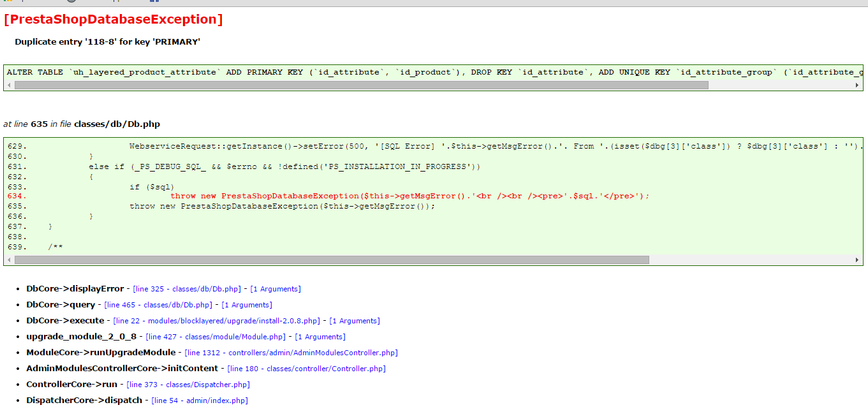Click the ALTER TABLE SQL statement text
This screenshot has height=412, width=868.
click(434, 72)
